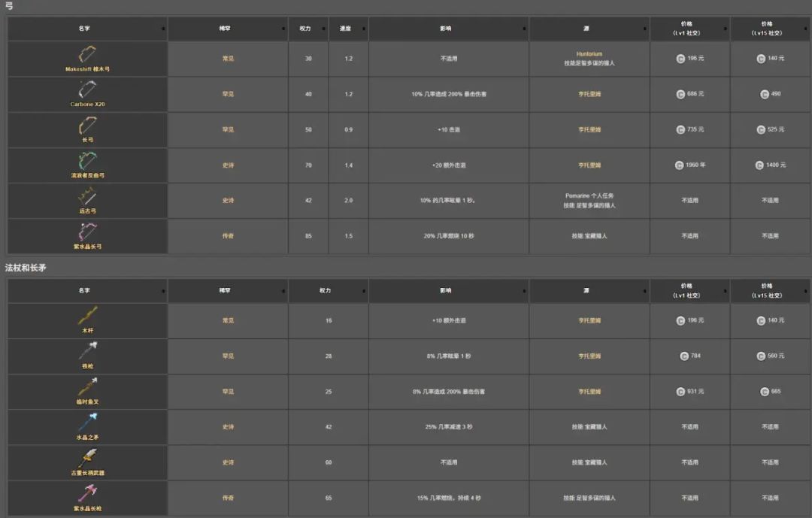Click the 紫水晶长枪 weapon icon
Image resolution: width=812 pixels, height=518 pixels.
(x=87, y=494)
